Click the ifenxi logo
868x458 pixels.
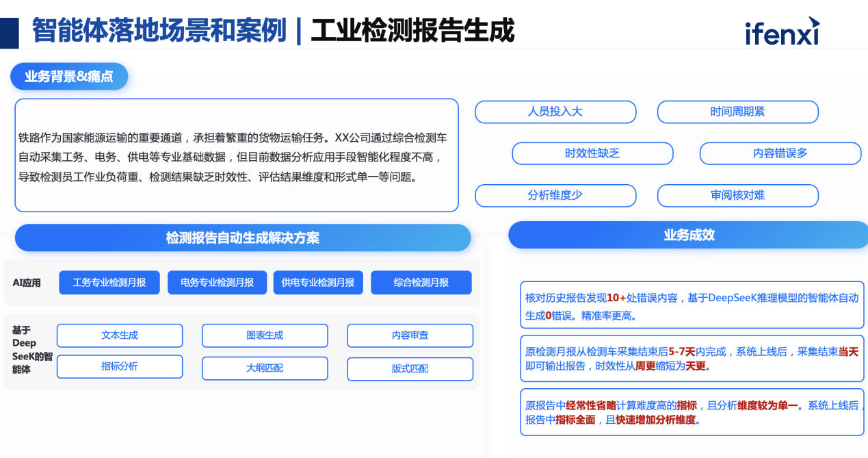pyautogui.click(x=782, y=32)
